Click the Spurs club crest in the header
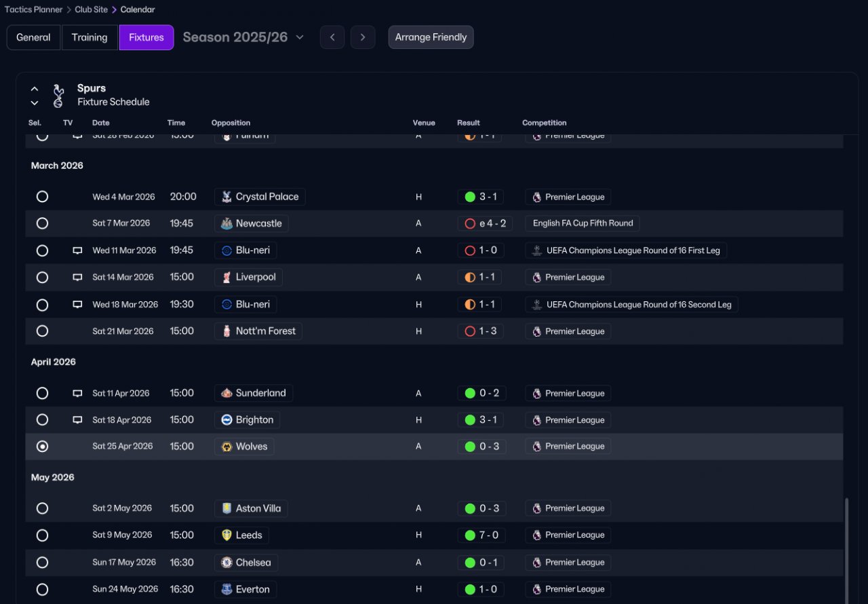This screenshot has height=604, width=868. tap(58, 96)
